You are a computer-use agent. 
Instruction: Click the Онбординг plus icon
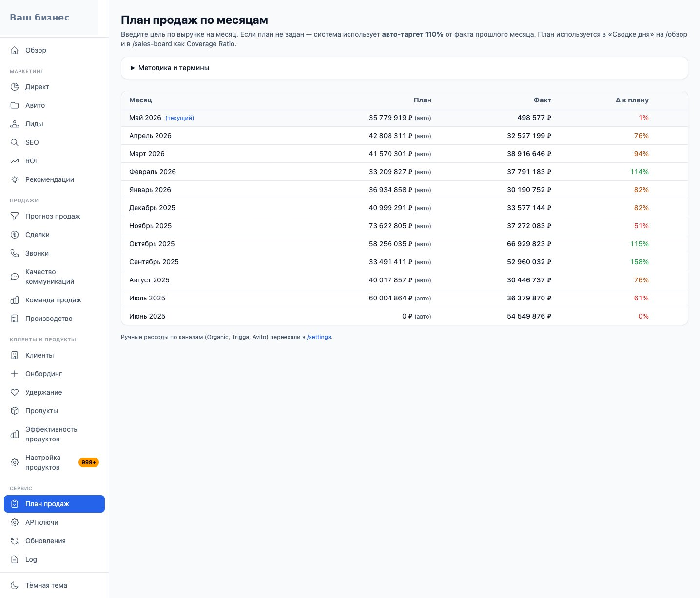click(x=15, y=374)
